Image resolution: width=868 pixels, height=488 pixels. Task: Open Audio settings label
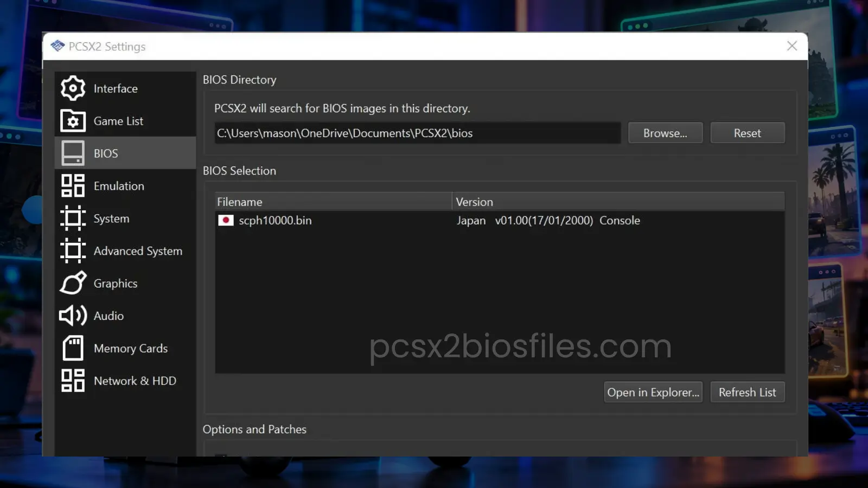[108, 316]
